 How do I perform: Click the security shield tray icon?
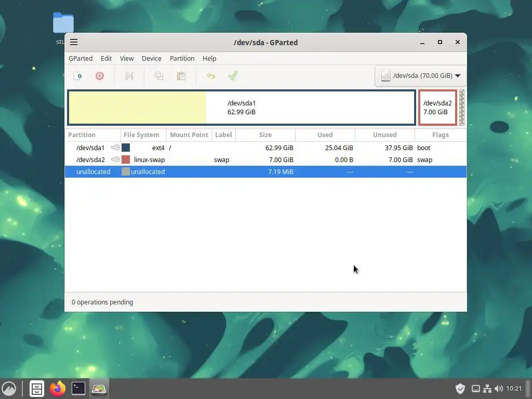tap(460, 389)
